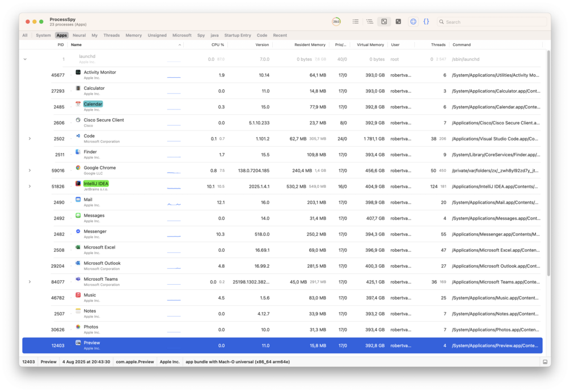
Task: Click the IntelliJ IDEA CPU history sparkline
Action: (x=174, y=188)
